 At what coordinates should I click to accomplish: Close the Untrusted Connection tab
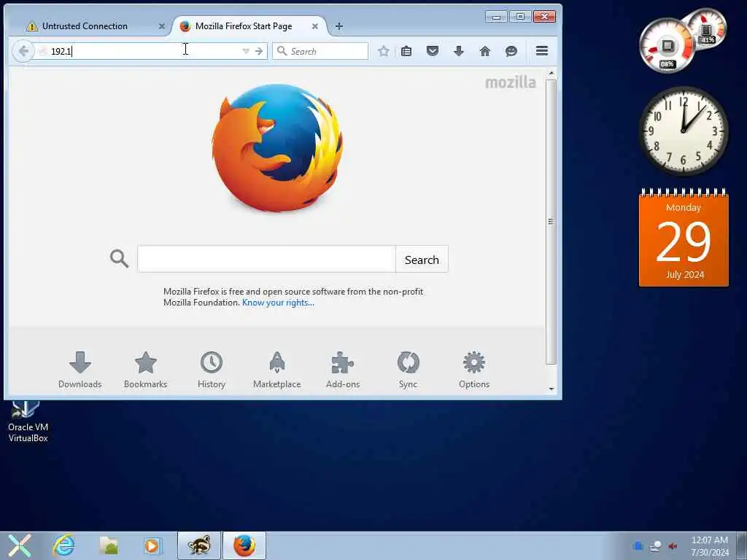161,26
